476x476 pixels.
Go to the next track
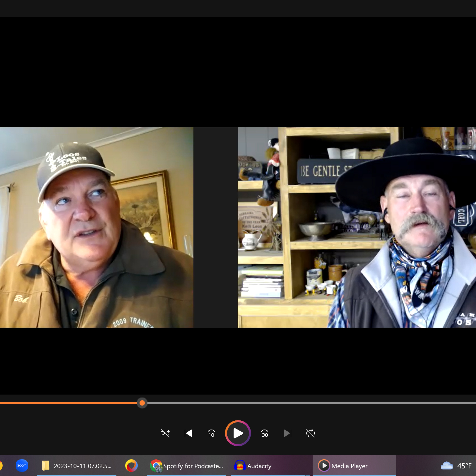287,433
